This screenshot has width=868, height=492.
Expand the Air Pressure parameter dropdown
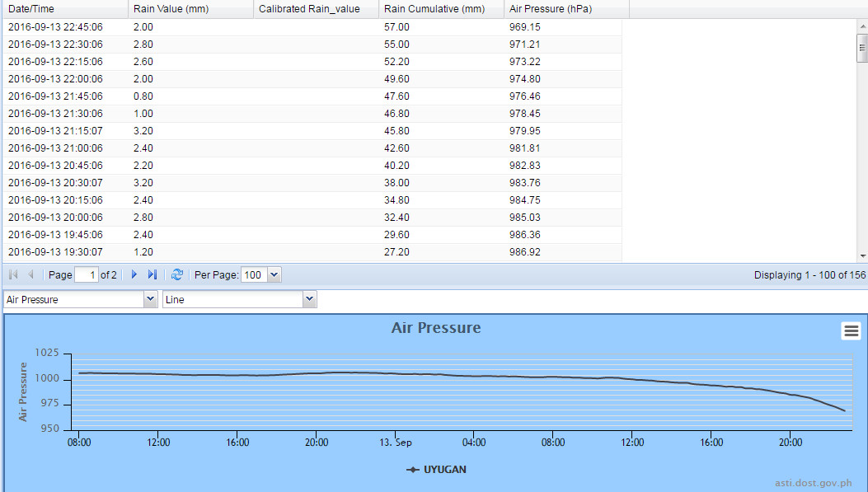(150, 300)
